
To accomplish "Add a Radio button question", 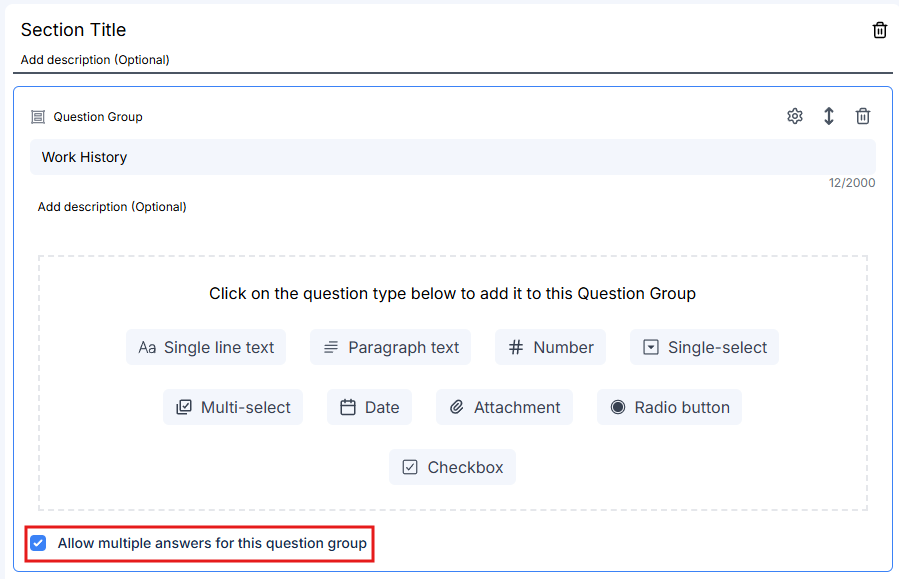I will 668,407.
